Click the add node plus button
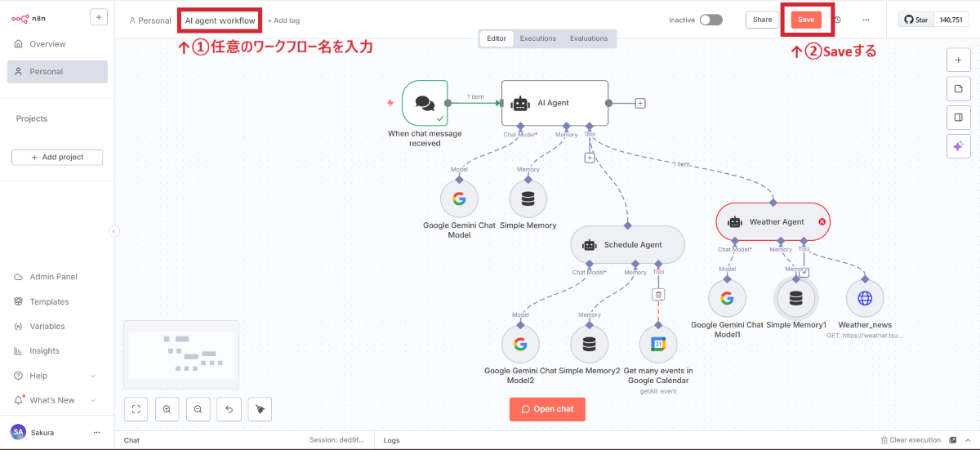This screenshot has width=980, height=450. [x=958, y=60]
